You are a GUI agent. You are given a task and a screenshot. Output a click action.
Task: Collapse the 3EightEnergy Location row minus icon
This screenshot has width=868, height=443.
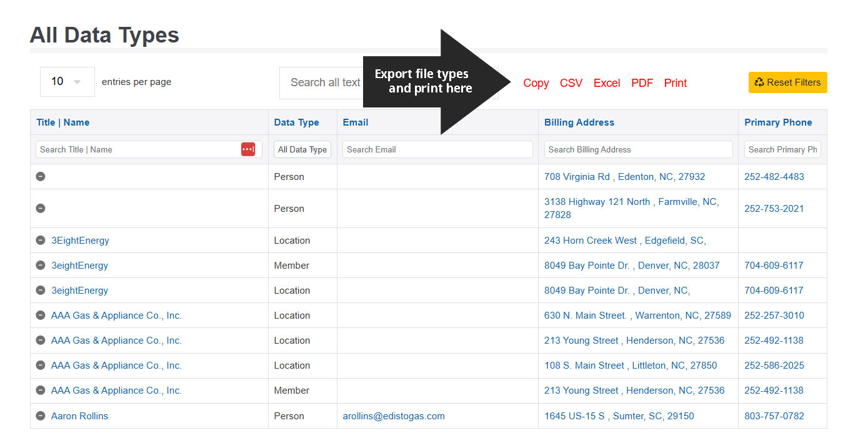point(41,240)
